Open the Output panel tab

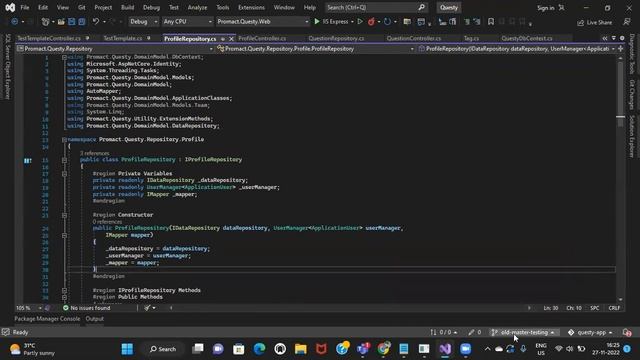tap(95, 319)
